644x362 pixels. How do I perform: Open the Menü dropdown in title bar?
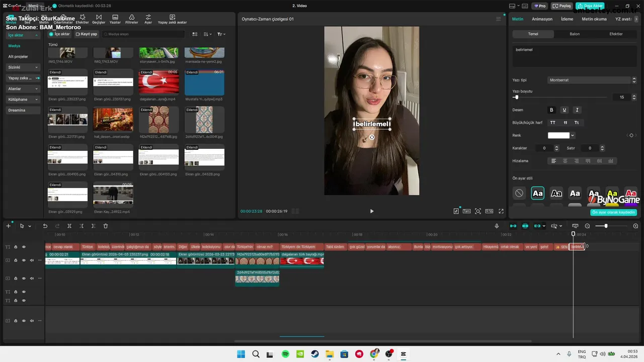(34, 6)
